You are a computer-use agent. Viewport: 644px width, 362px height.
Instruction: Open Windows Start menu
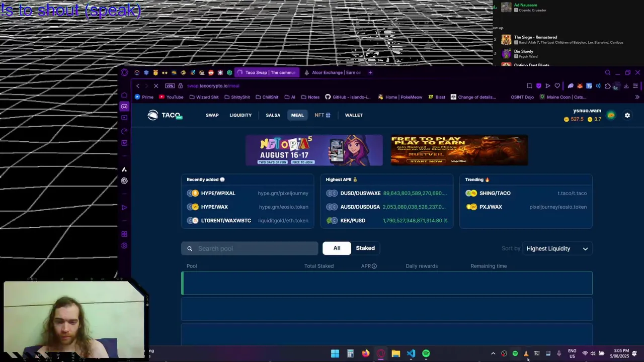[335, 354]
